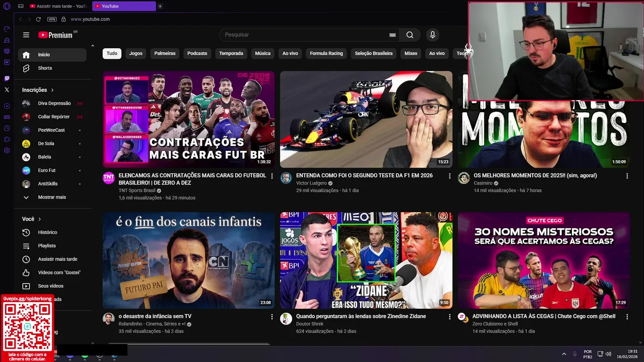Select the Podcasts filter chip
The width and height of the screenshot is (644, 362).
click(197, 53)
